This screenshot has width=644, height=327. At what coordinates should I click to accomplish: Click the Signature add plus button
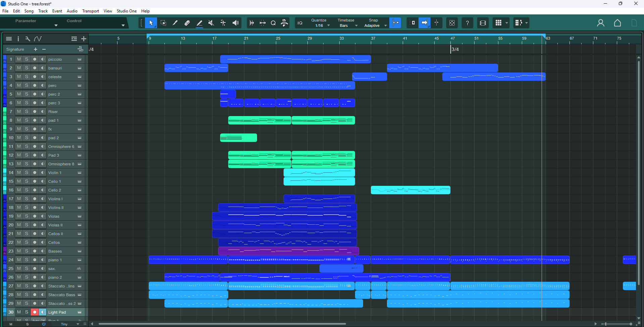click(36, 49)
